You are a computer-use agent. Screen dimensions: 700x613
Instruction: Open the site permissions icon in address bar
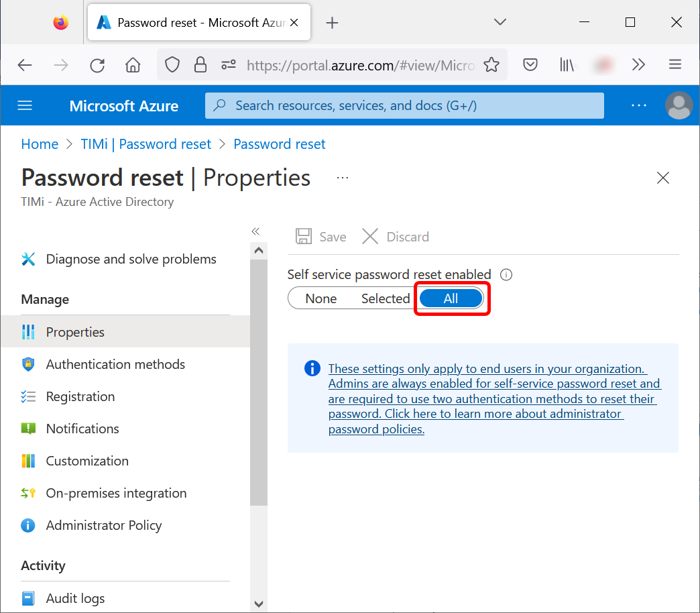pyautogui.click(x=229, y=65)
